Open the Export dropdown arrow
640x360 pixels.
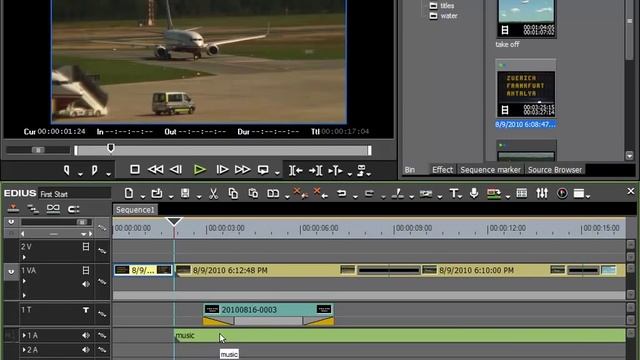pyautogui.click(x=508, y=197)
